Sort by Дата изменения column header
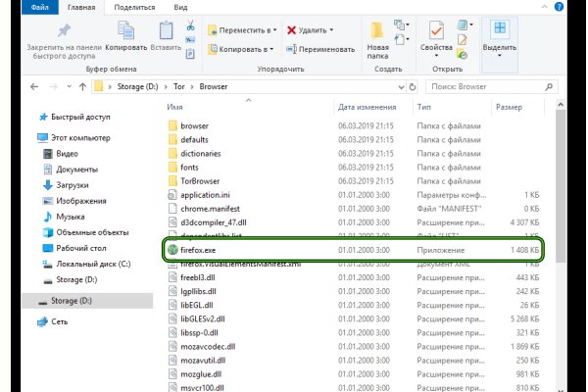The height and width of the screenshot is (392, 588). 367,106
